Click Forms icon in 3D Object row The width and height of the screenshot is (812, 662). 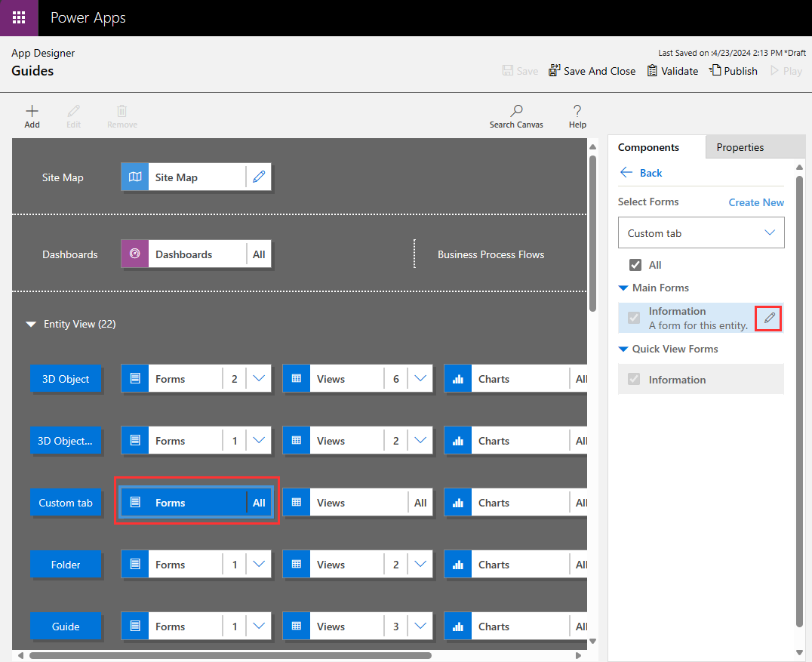point(135,378)
